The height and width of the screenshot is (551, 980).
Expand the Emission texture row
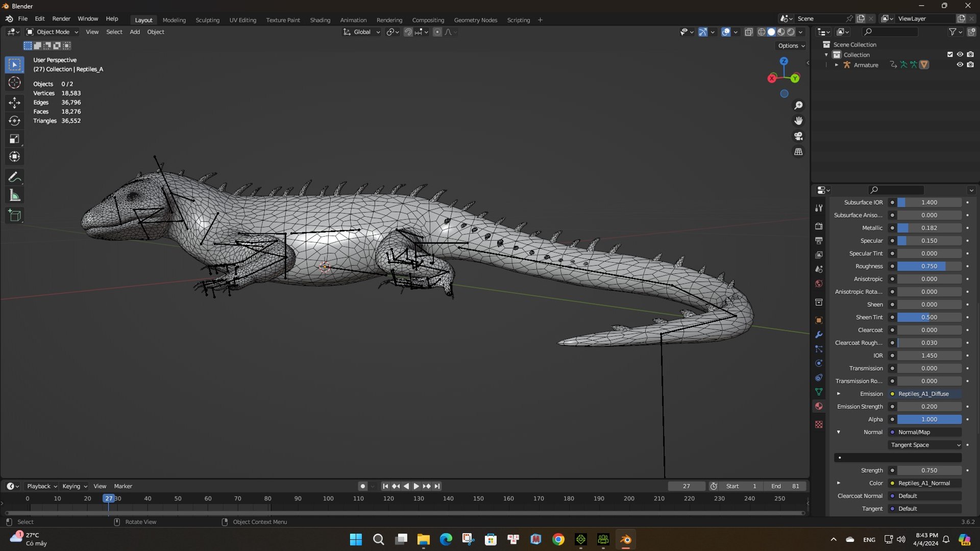pos(838,394)
